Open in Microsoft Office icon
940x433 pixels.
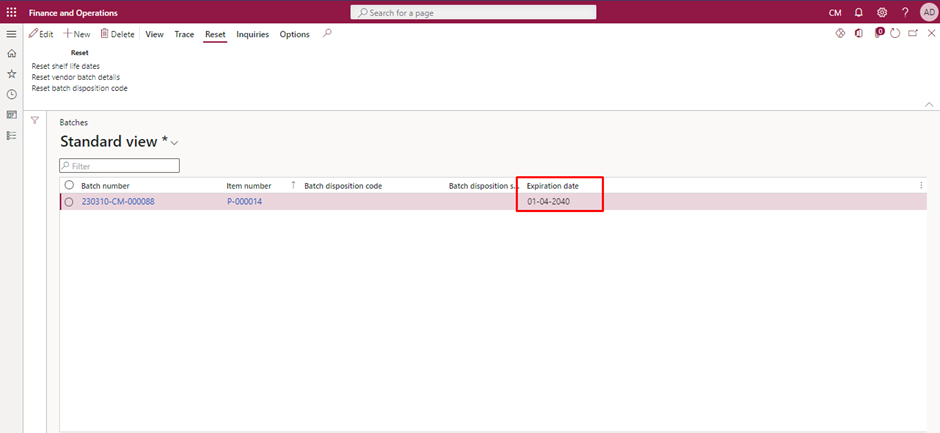858,34
